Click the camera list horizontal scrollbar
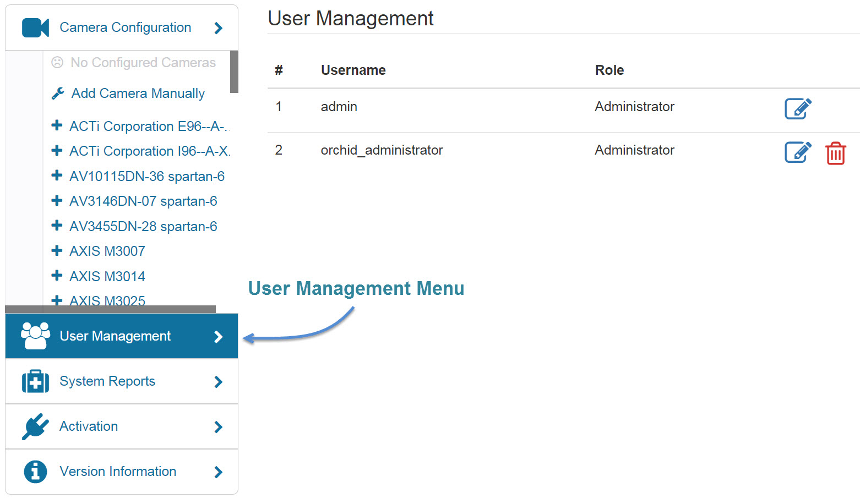 click(x=110, y=309)
